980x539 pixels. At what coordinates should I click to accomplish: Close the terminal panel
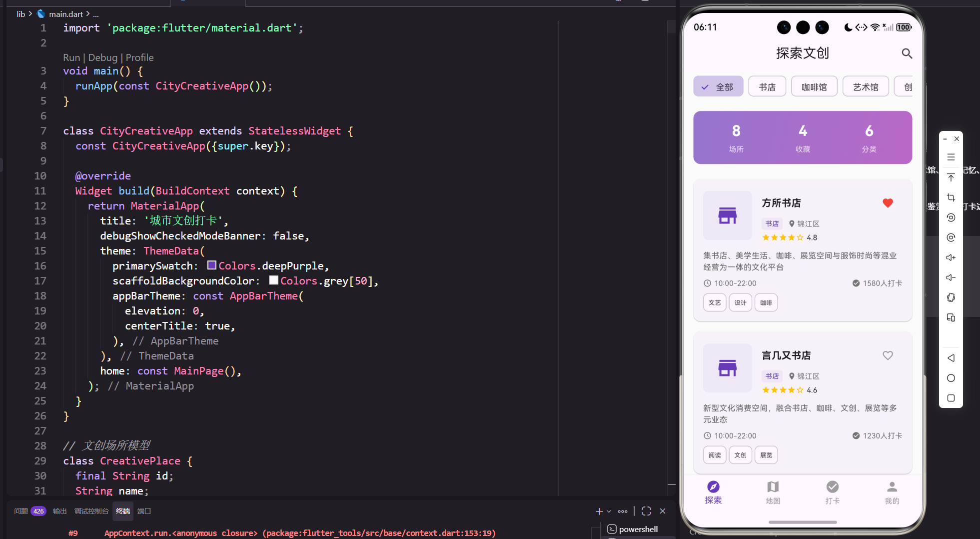[663, 511]
